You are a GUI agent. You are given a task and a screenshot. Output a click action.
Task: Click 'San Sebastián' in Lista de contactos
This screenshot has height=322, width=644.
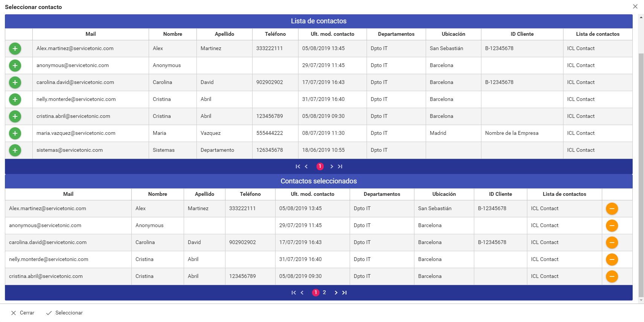454,49
